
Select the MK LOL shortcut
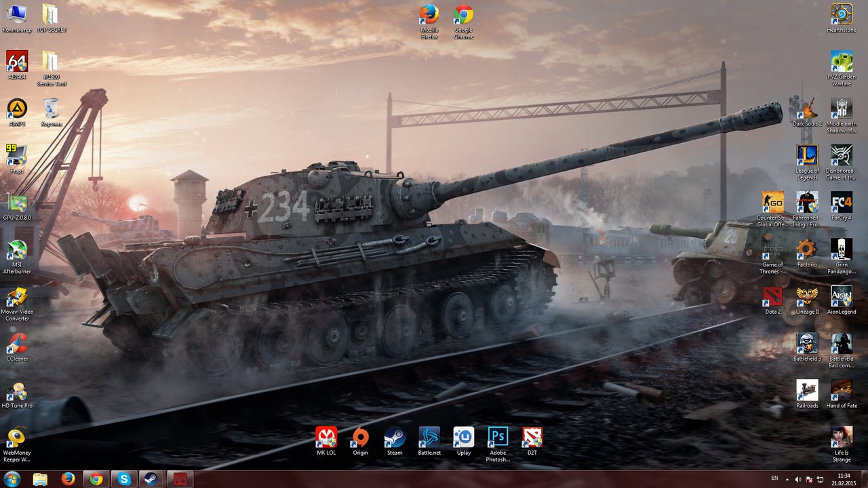(x=326, y=441)
